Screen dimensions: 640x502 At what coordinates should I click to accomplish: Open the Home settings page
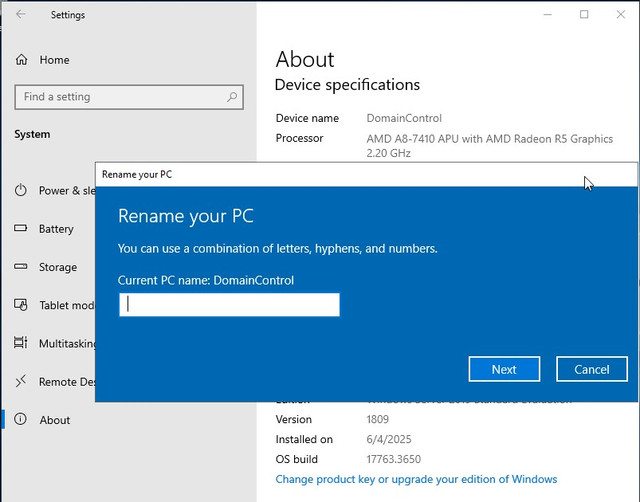54,60
